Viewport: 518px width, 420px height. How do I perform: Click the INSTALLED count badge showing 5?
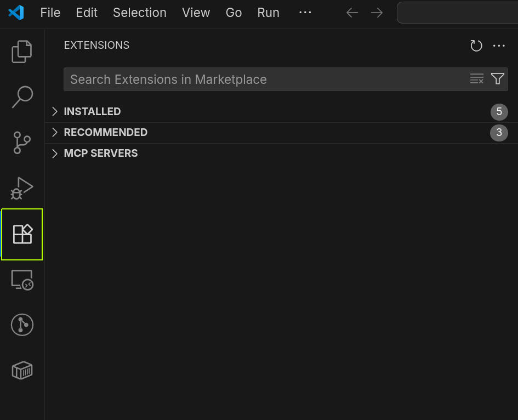499,112
